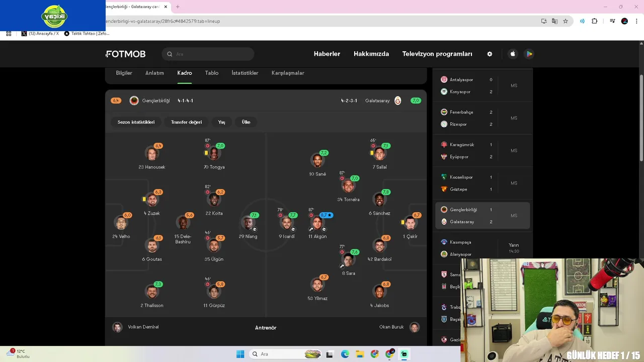
Task: Select the Yaş filter chip
Action: pos(221,122)
